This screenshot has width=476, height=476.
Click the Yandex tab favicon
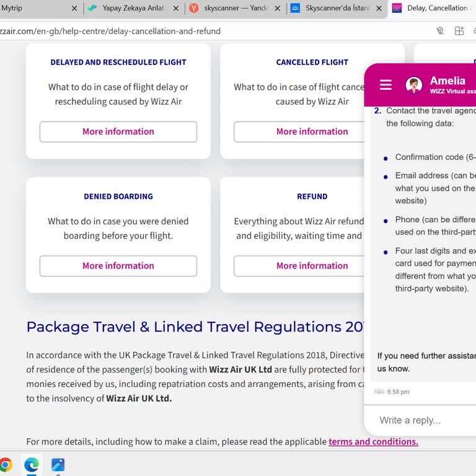[193, 8]
